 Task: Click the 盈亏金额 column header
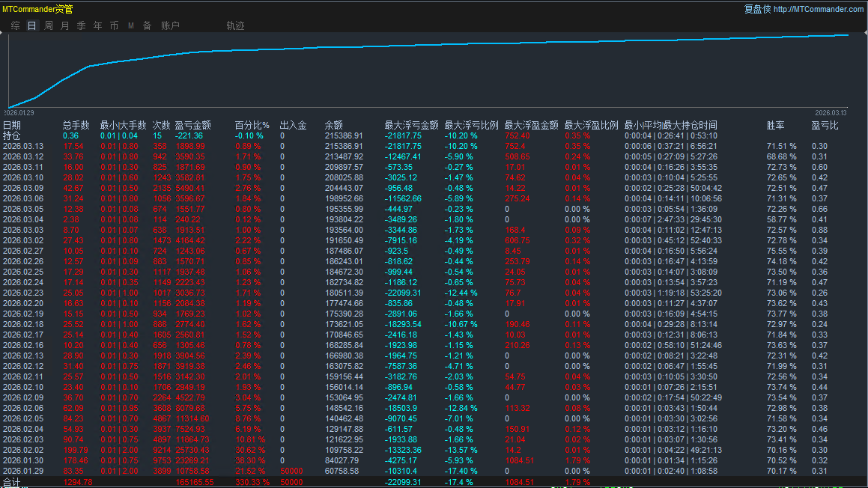click(x=192, y=125)
